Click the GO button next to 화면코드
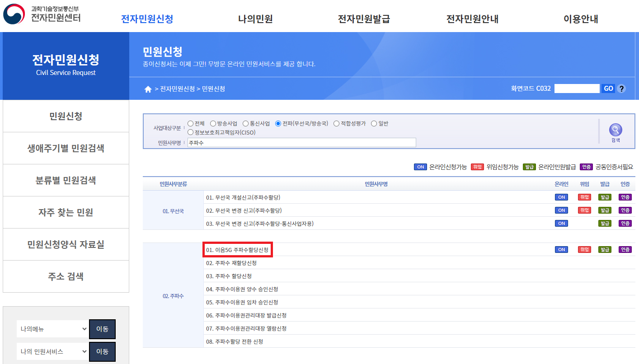The height and width of the screenshot is (364, 639). [x=608, y=89]
